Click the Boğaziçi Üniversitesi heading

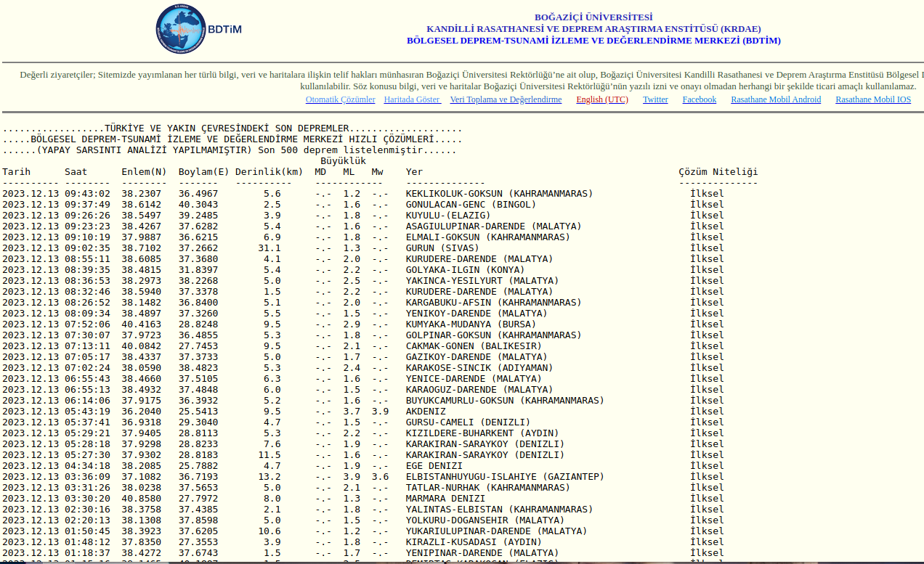tap(593, 17)
